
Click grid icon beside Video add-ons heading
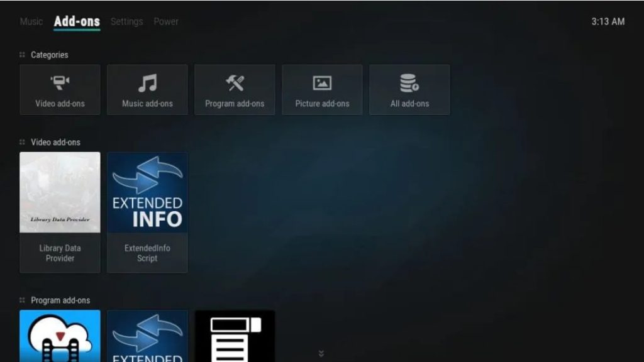[22, 142]
